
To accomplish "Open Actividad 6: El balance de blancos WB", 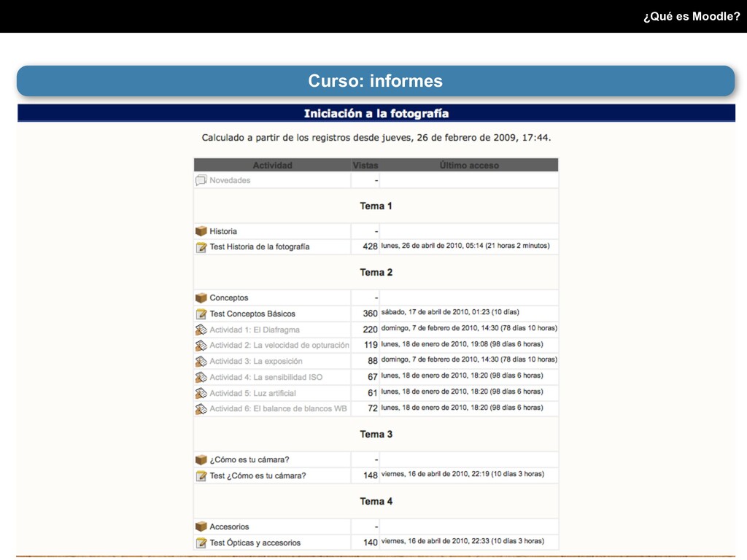I will tap(278, 408).
